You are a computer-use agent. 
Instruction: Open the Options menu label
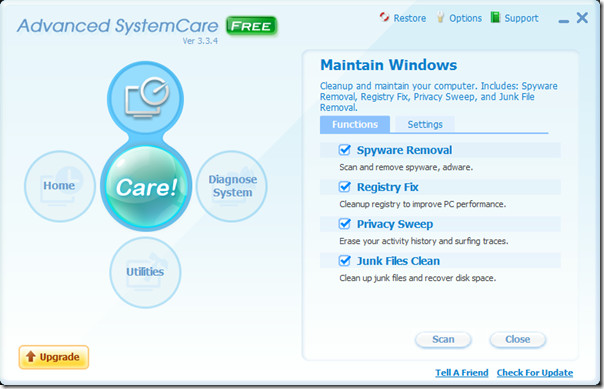465,18
